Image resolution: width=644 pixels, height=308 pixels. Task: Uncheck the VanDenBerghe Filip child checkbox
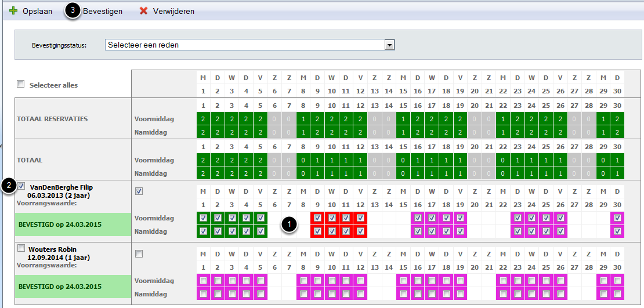[x=21, y=186]
